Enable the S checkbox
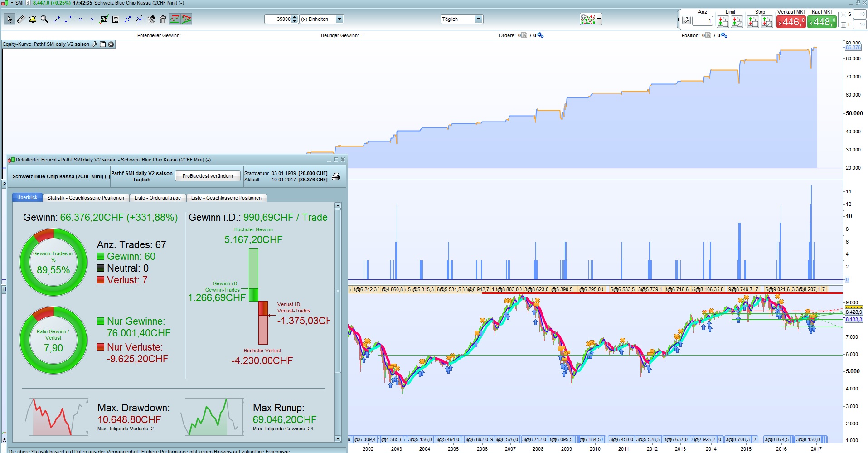The image size is (868, 453). coord(844,15)
